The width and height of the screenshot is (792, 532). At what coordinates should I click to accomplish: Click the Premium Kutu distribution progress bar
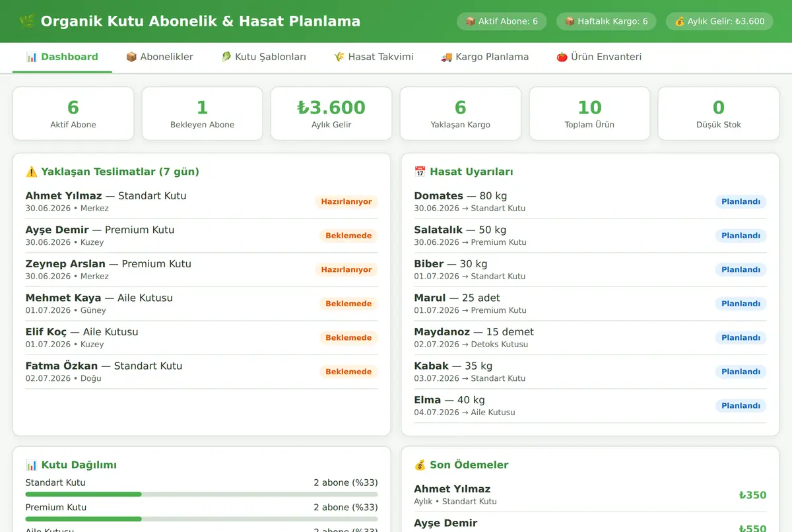point(201,519)
